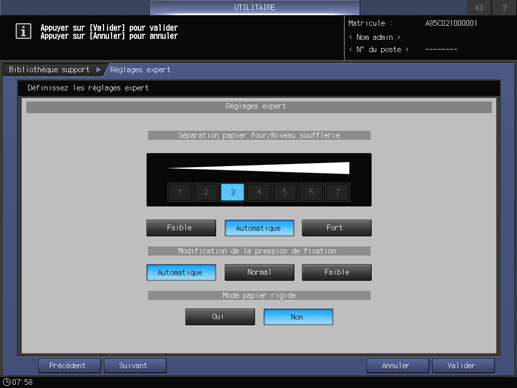Tap the clock icon at 07:58
Image resolution: width=517 pixels, height=388 pixels.
tap(6, 382)
